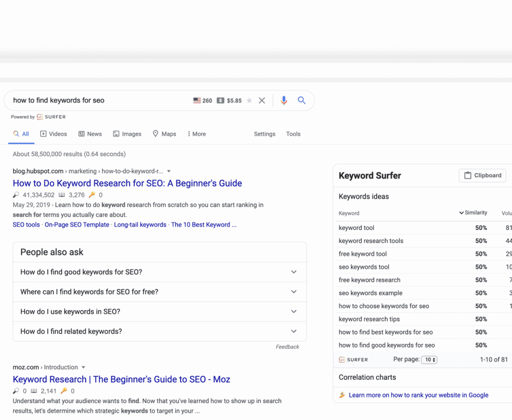Click the Surfer logo under search bar

click(51, 117)
